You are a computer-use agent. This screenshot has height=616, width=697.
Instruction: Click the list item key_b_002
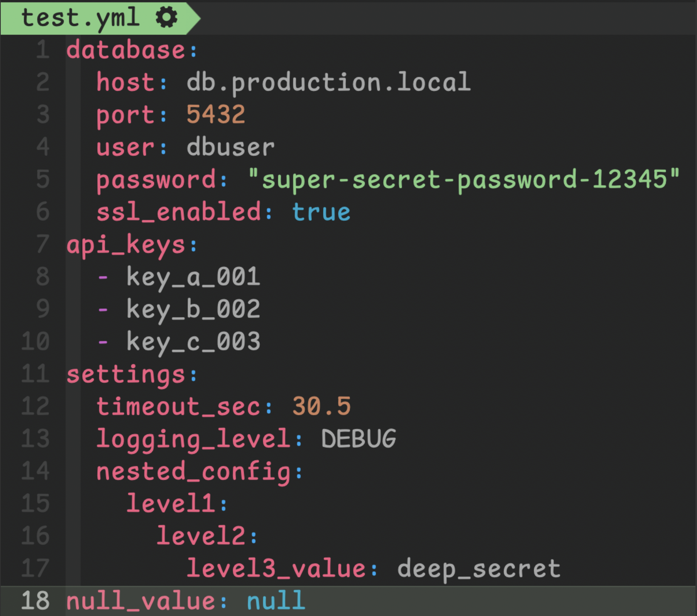[x=193, y=308]
